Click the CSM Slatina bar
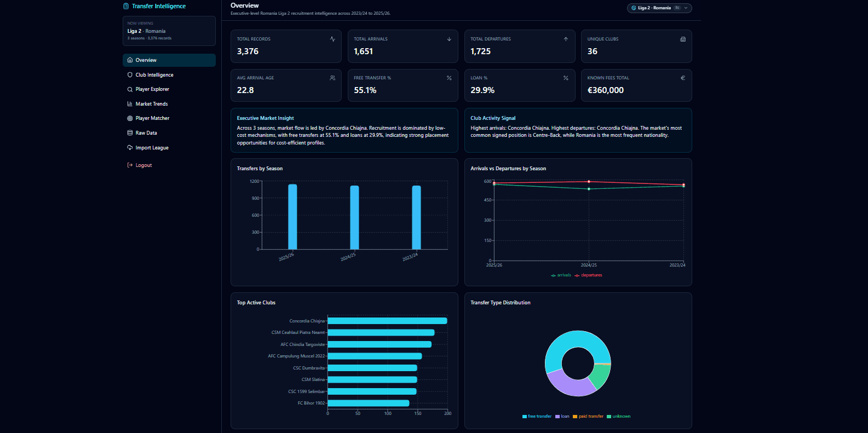Viewport: 868px width, 433px height. (372, 379)
